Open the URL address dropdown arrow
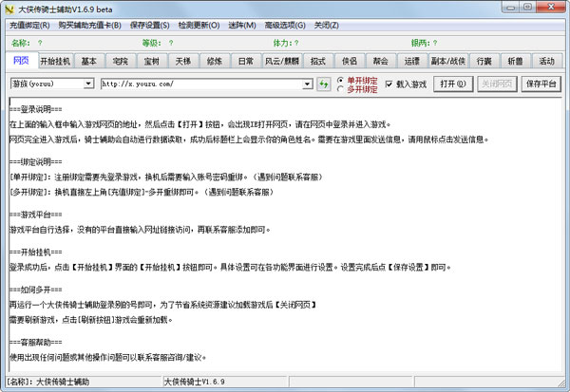 pyautogui.click(x=308, y=84)
